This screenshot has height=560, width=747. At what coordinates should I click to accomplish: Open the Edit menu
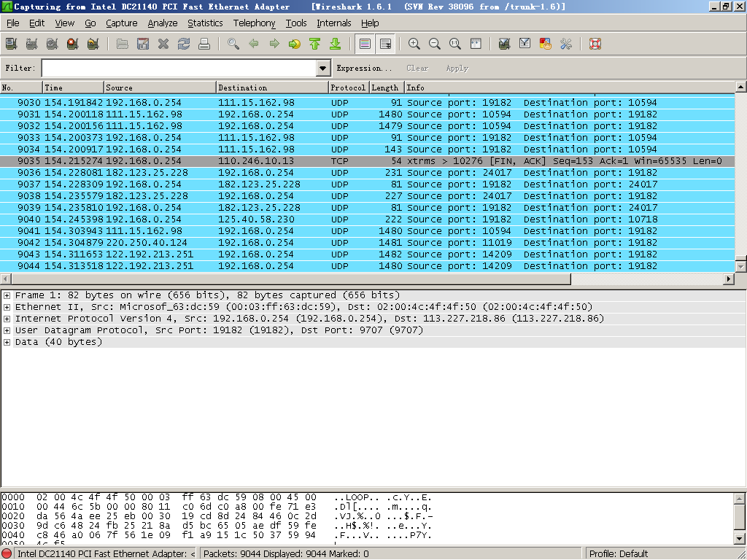36,23
